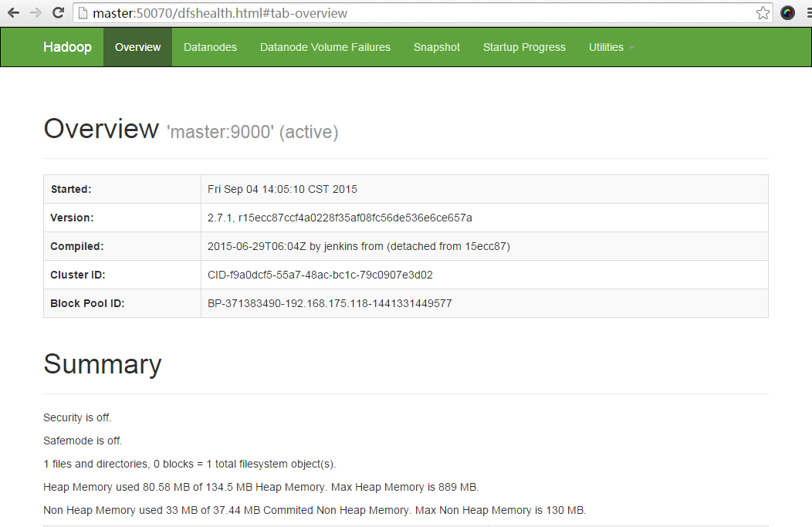Image resolution: width=812 pixels, height=527 pixels.
Task: Click the Summary heading
Action: [x=103, y=364]
